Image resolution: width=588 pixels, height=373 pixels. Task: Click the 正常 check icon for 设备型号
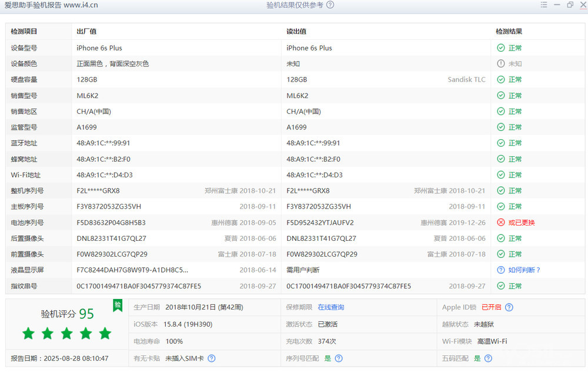tap(501, 48)
